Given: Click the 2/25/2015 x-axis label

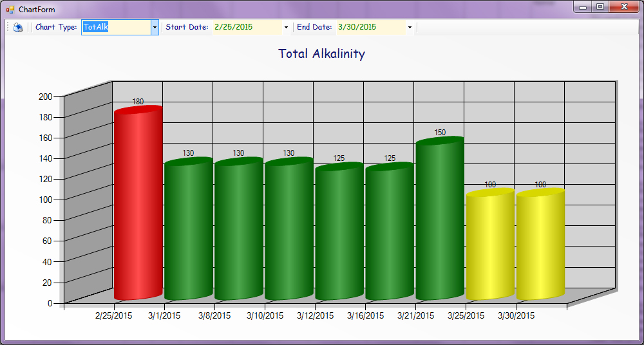Looking at the screenshot, I should coord(113,316).
